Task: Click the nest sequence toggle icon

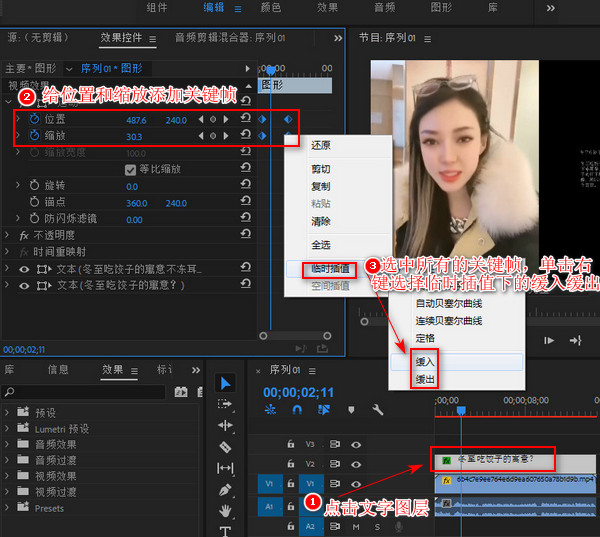Action: [x=270, y=410]
